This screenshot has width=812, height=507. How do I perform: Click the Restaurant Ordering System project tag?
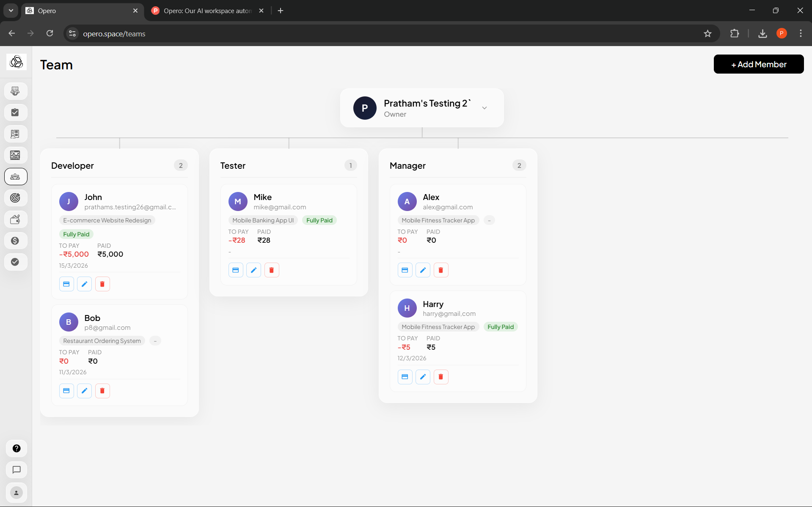pos(102,341)
